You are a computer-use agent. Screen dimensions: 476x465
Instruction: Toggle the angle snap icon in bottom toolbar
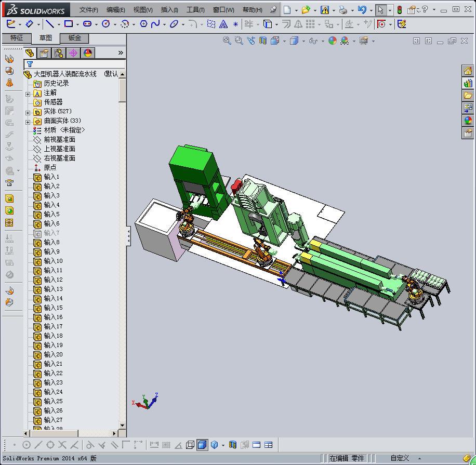point(178,445)
